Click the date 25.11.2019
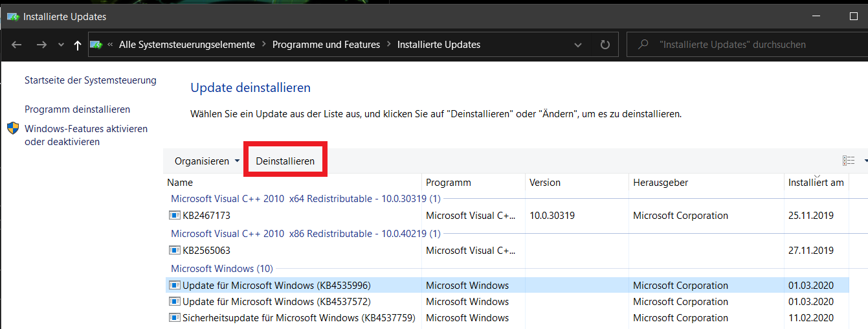 coord(811,216)
